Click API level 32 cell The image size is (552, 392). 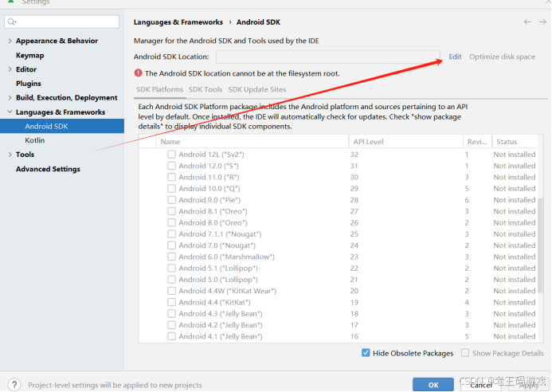(x=354, y=155)
